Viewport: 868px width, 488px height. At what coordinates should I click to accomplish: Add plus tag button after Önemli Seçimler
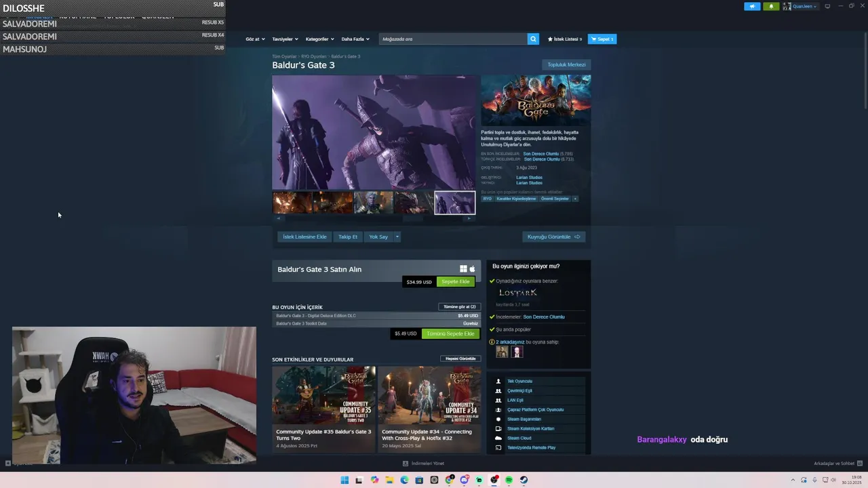(575, 199)
